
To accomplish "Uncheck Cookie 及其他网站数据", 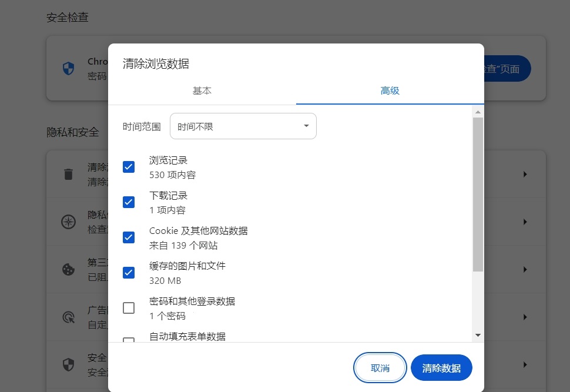I will tap(129, 237).
